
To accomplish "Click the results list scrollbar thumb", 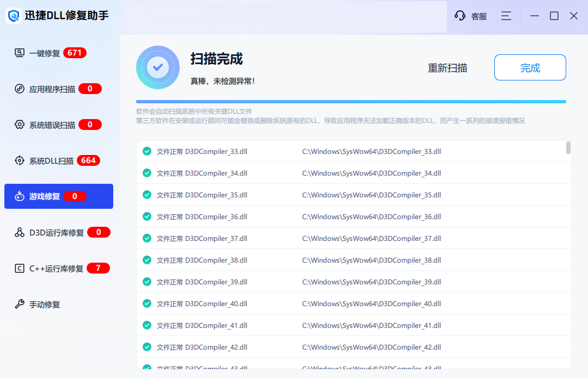I will tap(568, 147).
